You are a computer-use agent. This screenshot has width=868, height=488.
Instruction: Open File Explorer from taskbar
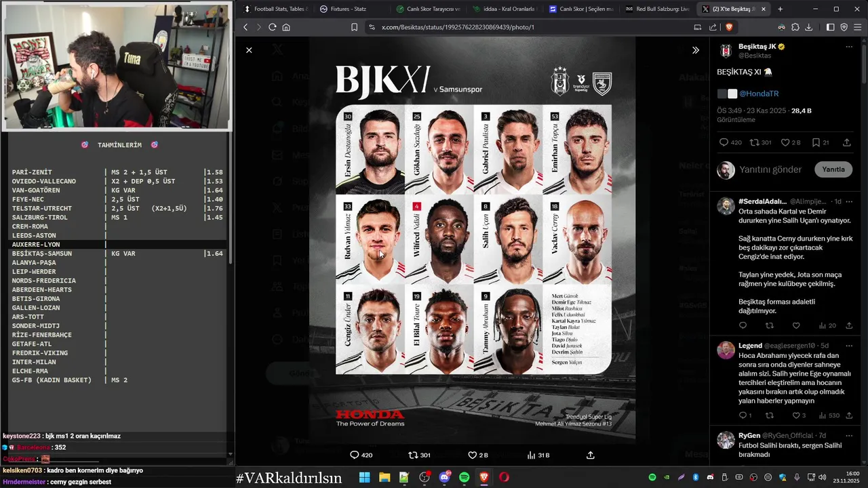(x=384, y=477)
